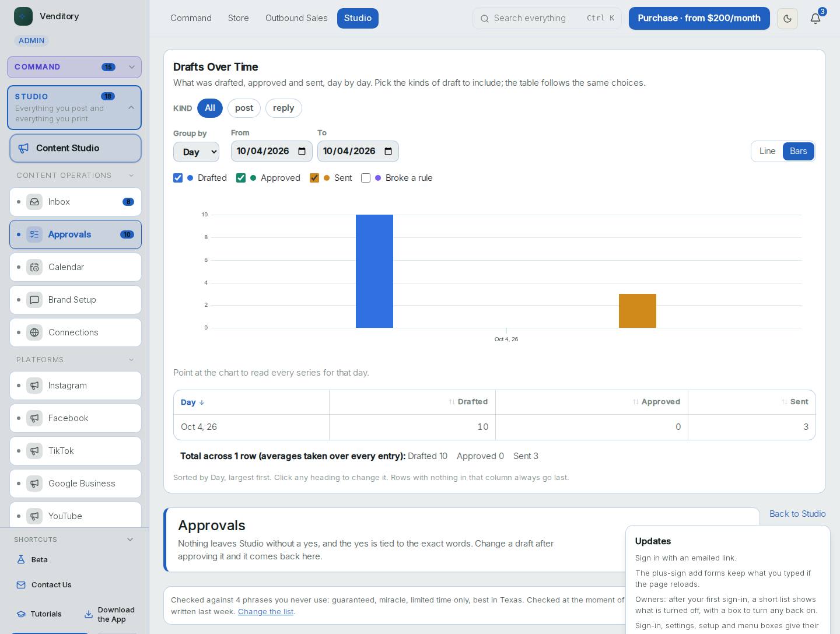Viewport: 840px width, 634px height.
Task: Click the Facebook megaphone icon
Action: point(34,418)
